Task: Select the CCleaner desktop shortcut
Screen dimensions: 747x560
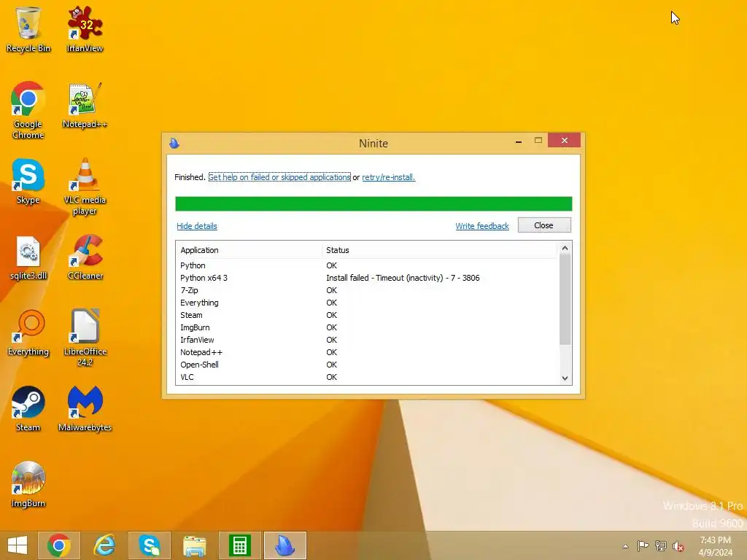Action: pyautogui.click(x=85, y=257)
